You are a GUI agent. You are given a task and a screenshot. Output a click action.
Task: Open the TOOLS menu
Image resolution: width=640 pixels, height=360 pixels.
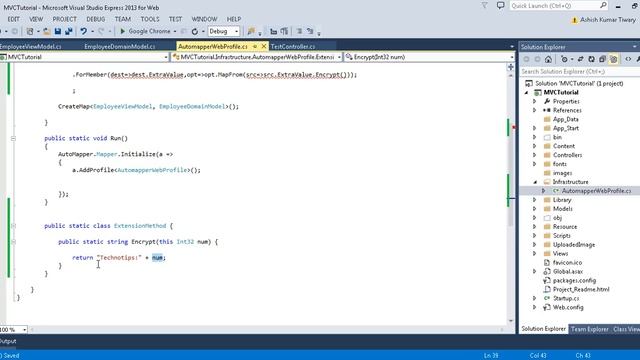[x=150, y=19]
